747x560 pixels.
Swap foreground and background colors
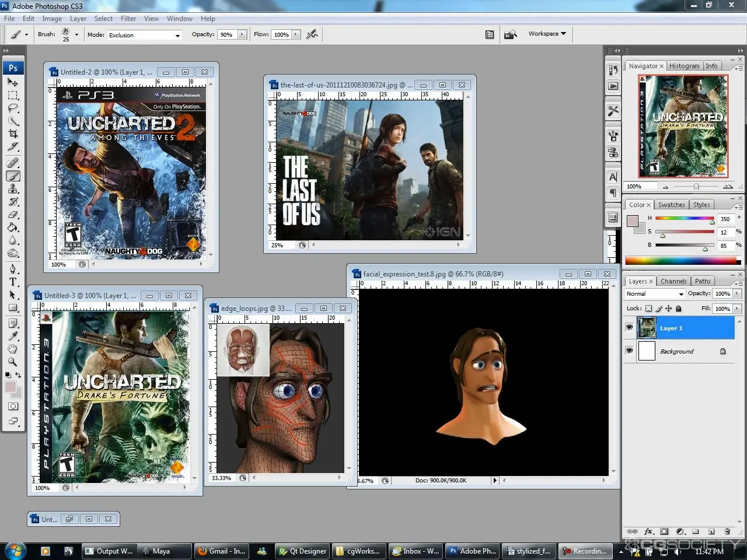click(x=19, y=375)
